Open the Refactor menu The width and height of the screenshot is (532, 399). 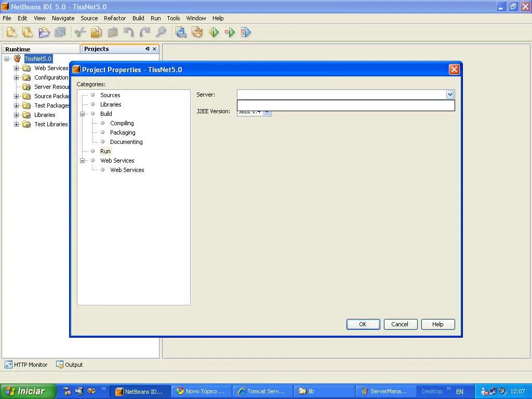pyautogui.click(x=115, y=18)
